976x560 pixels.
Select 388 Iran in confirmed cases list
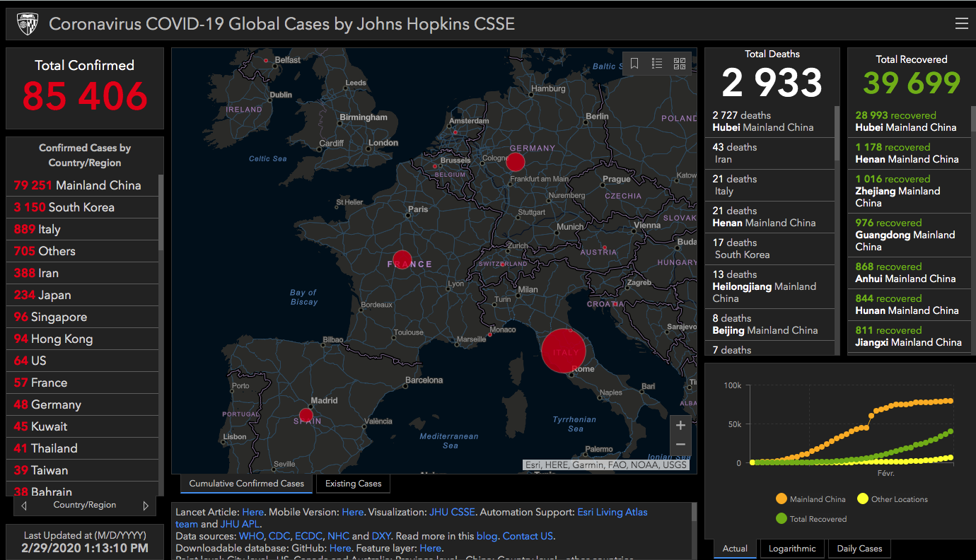point(82,273)
